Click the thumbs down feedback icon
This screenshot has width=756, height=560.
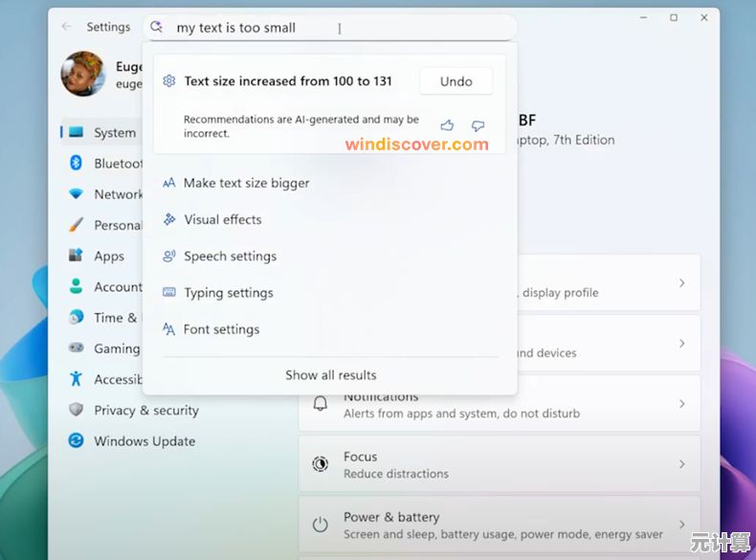click(478, 125)
